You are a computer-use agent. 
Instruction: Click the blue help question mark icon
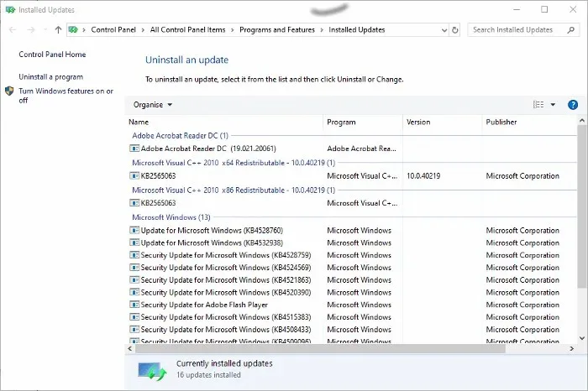[573, 105]
